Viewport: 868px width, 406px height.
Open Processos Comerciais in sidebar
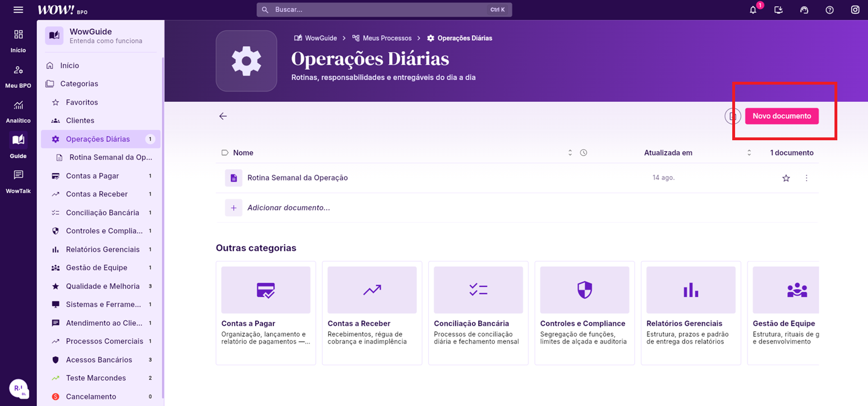coord(100,341)
